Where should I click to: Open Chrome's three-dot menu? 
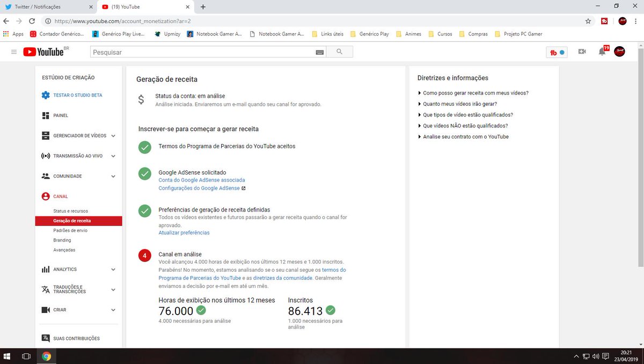pos(636,21)
